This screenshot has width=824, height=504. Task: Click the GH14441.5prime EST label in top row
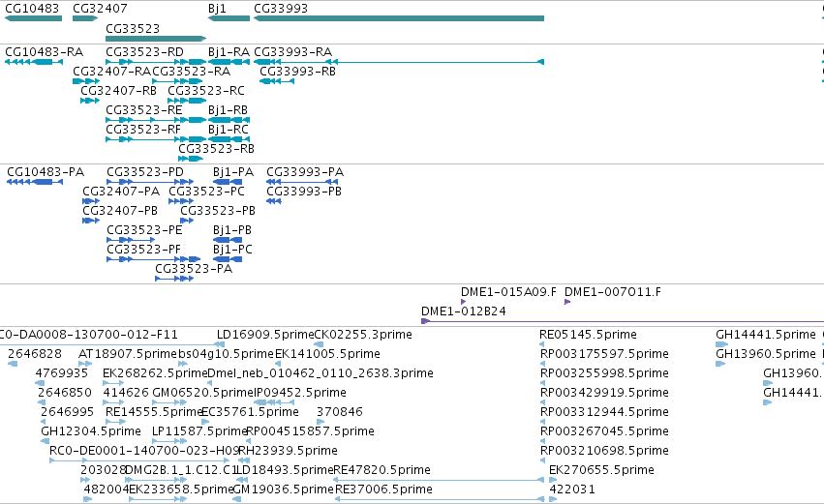(x=766, y=335)
